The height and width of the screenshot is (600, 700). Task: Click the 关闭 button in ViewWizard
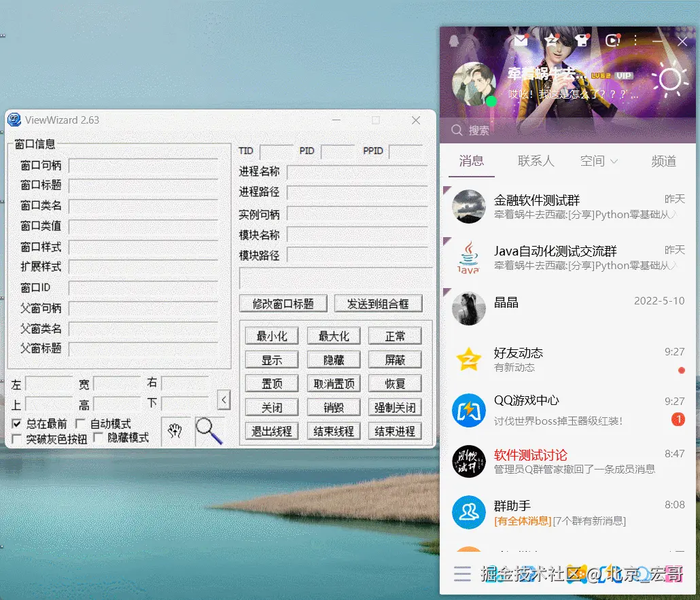coord(271,408)
